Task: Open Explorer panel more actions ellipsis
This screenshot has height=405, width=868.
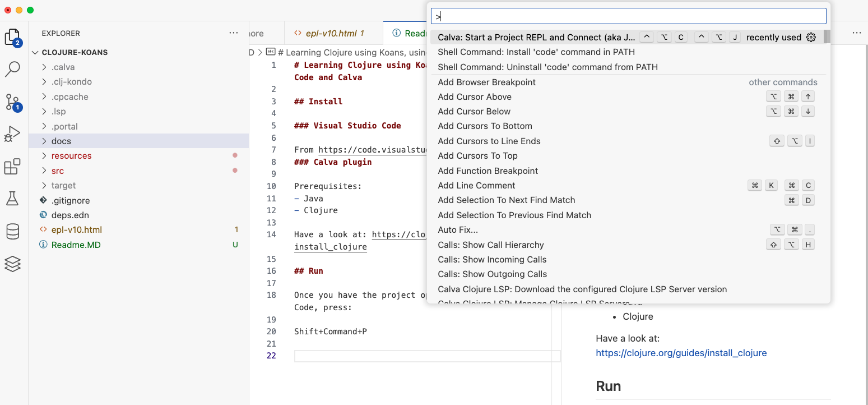Action: tap(234, 33)
